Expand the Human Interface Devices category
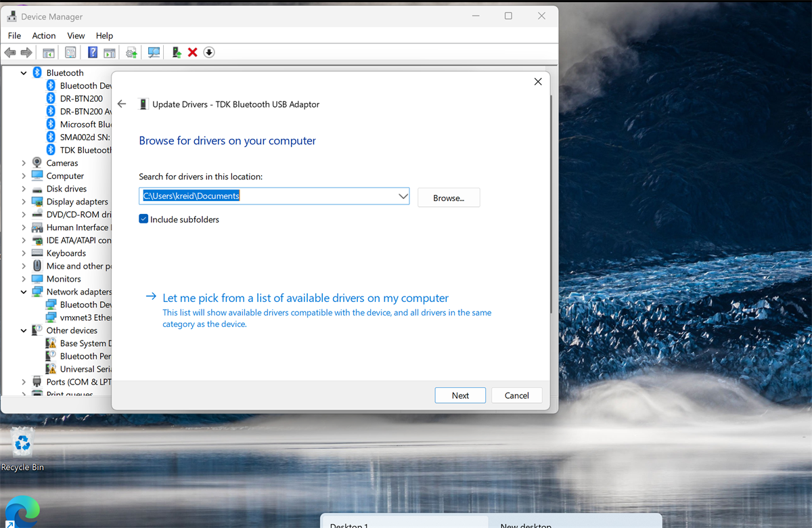 tap(24, 227)
